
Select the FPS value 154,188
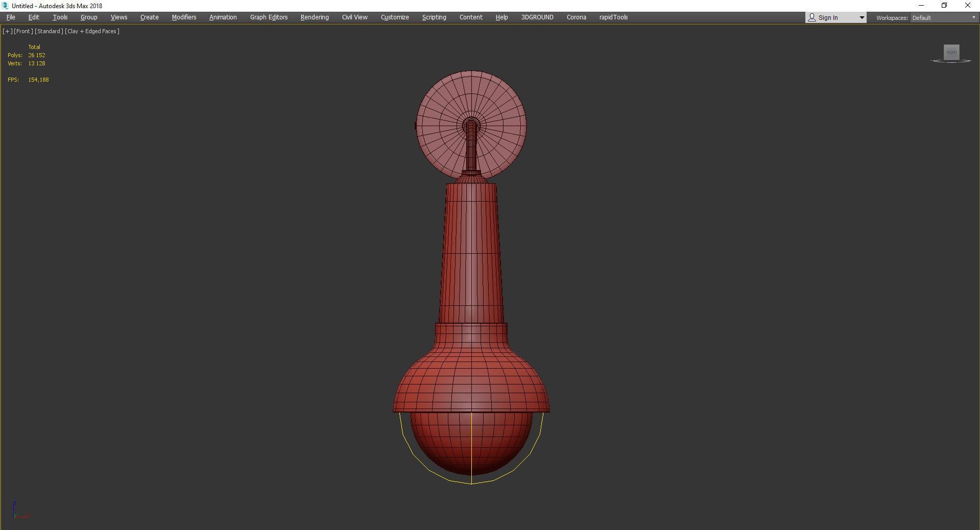point(39,80)
